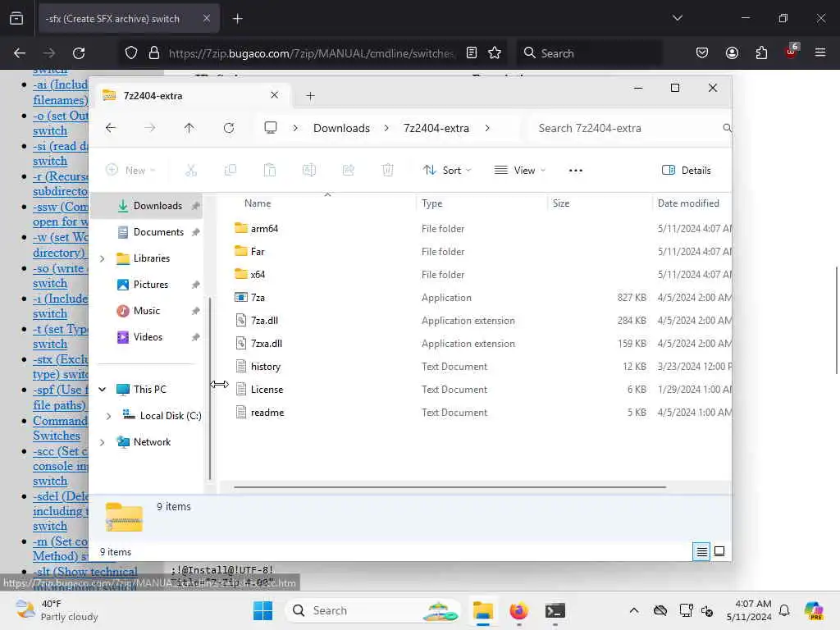Click the Firefox URL address bar
This screenshot has height=630, width=840.
click(311, 53)
